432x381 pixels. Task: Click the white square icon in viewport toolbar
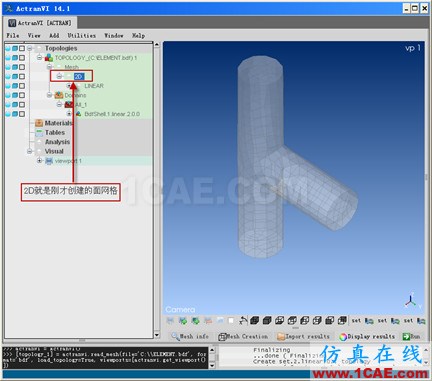tap(231, 321)
